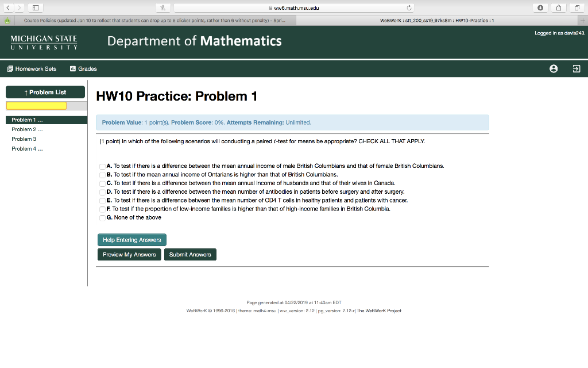Click the user account icon top right
588x368 pixels.
pos(553,68)
